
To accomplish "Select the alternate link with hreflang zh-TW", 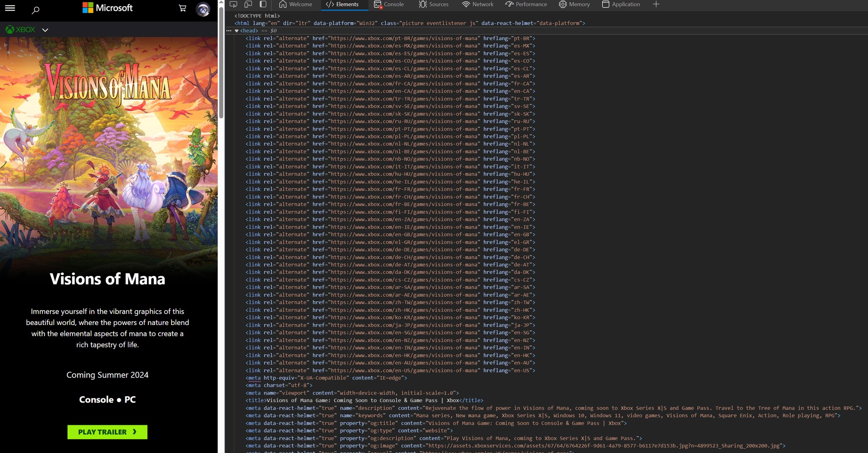I will point(390,303).
